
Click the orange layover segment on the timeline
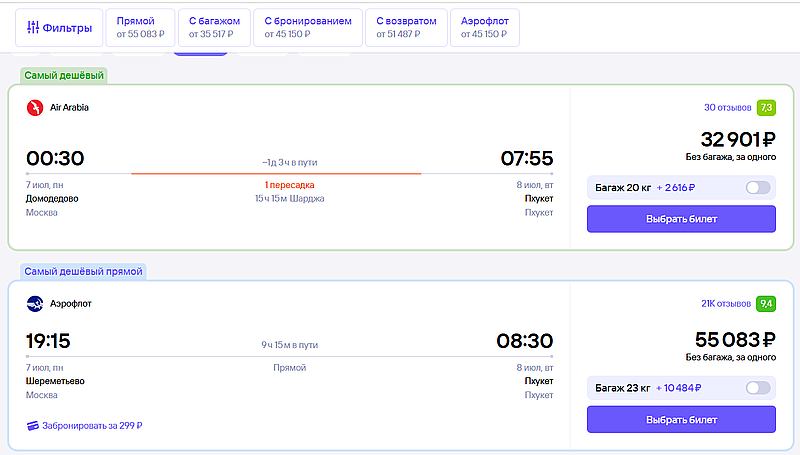(276, 174)
